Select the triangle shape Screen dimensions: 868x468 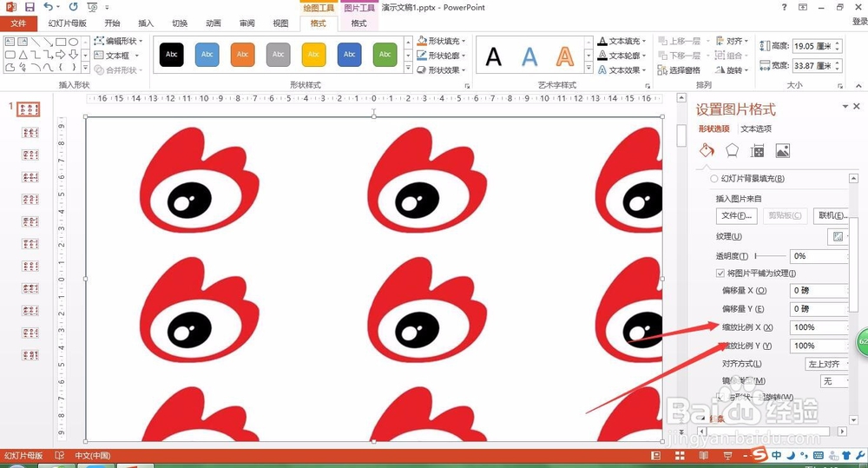pyautogui.click(x=23, y=55)
